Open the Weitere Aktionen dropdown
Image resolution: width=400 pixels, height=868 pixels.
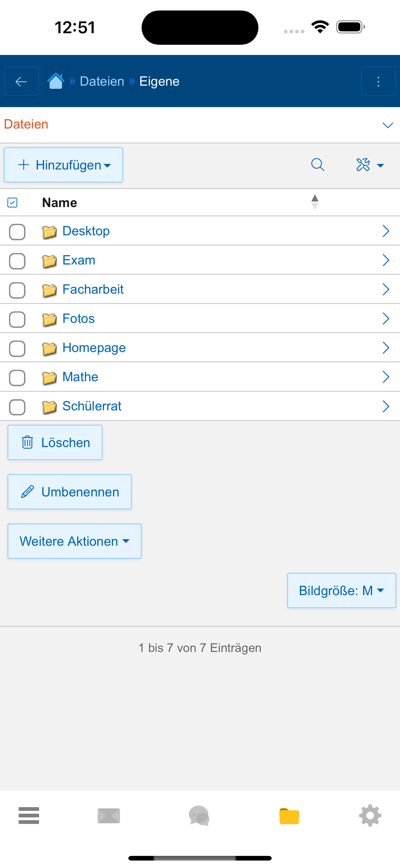pos(74,541)
